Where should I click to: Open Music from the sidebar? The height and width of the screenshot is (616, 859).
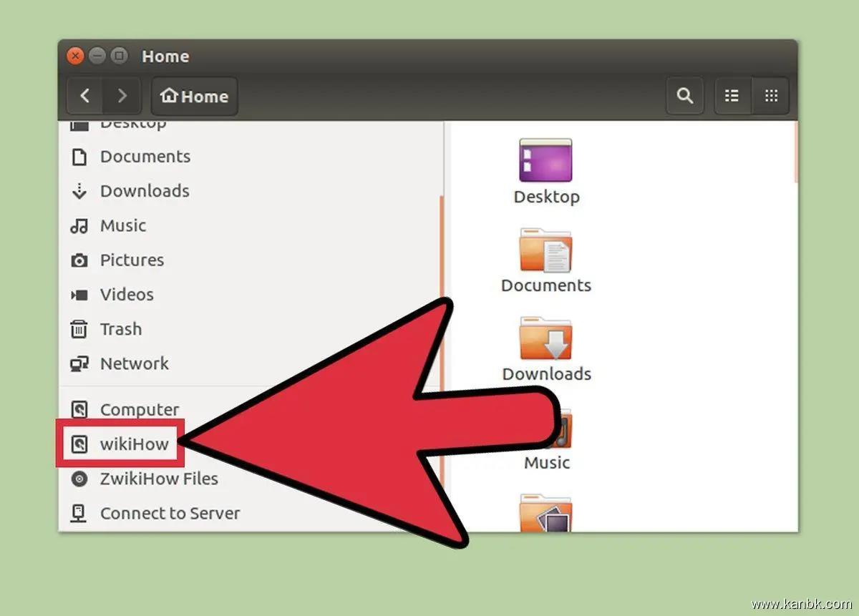(122, 226)
